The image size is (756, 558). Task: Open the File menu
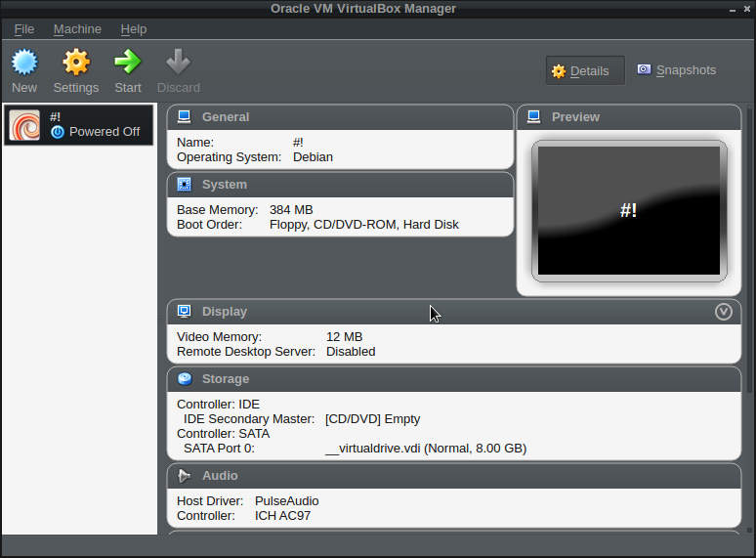24,29
